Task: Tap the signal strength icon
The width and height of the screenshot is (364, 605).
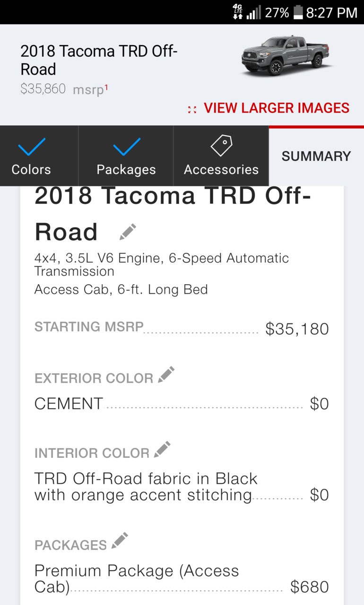Action: 254,13
